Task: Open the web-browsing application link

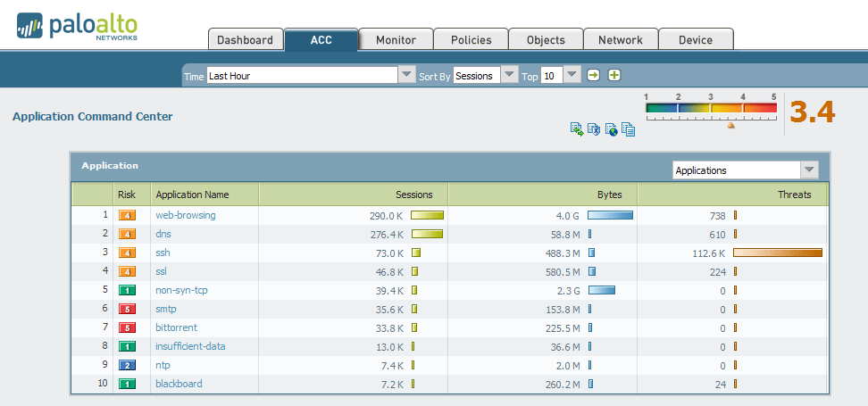Action: [x=186, y=215]
